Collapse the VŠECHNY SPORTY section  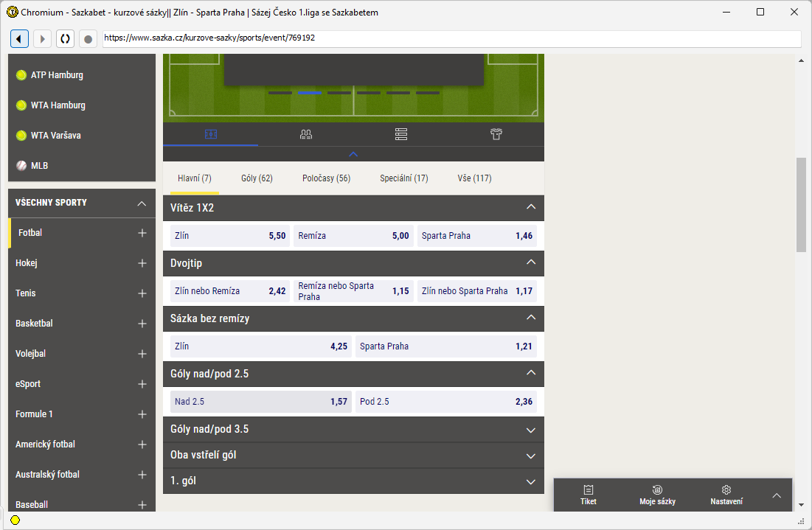[x=142, y=203]
